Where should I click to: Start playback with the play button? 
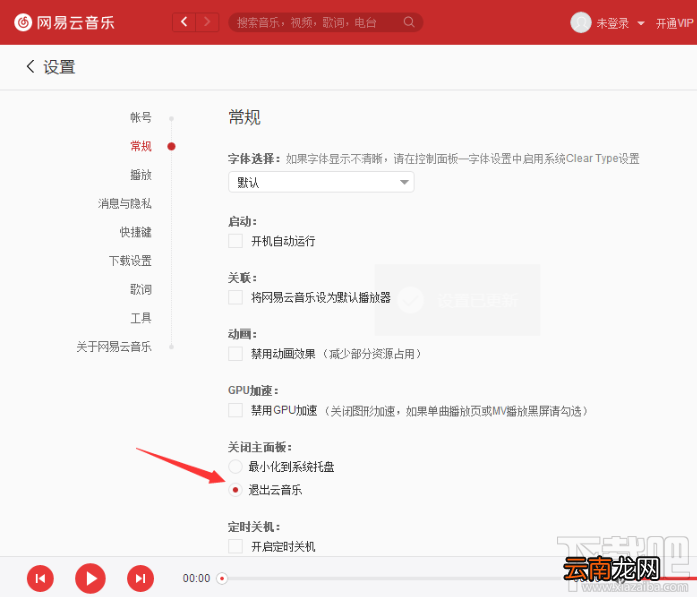90,578
